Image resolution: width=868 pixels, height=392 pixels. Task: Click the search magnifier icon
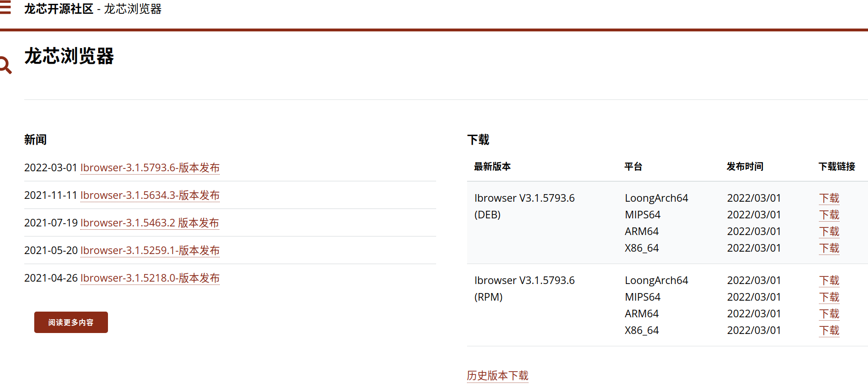pos(5,65)
